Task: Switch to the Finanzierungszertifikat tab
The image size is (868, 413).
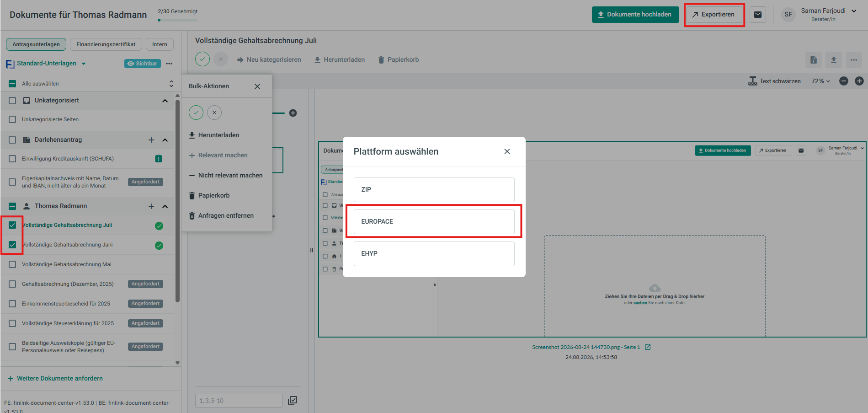Action: click(x=106, y=44)
